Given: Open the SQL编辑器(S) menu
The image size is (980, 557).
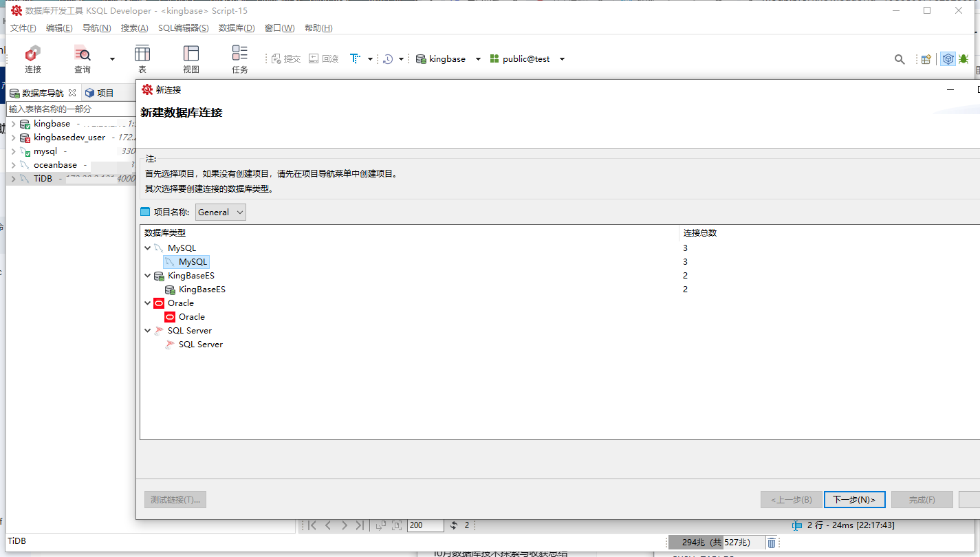Looking at the screenshot, I should (183, 28).
